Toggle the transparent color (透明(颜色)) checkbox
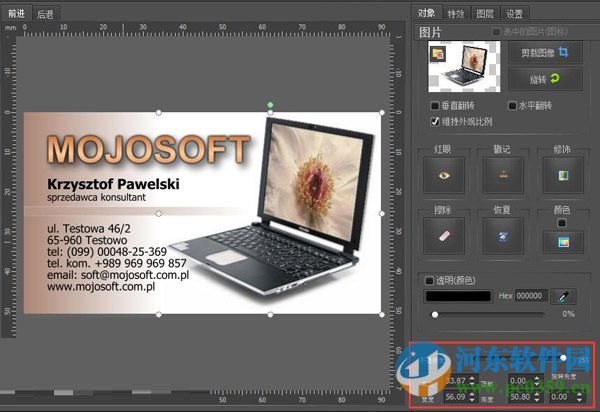600x412 pixels. point(429,280)
